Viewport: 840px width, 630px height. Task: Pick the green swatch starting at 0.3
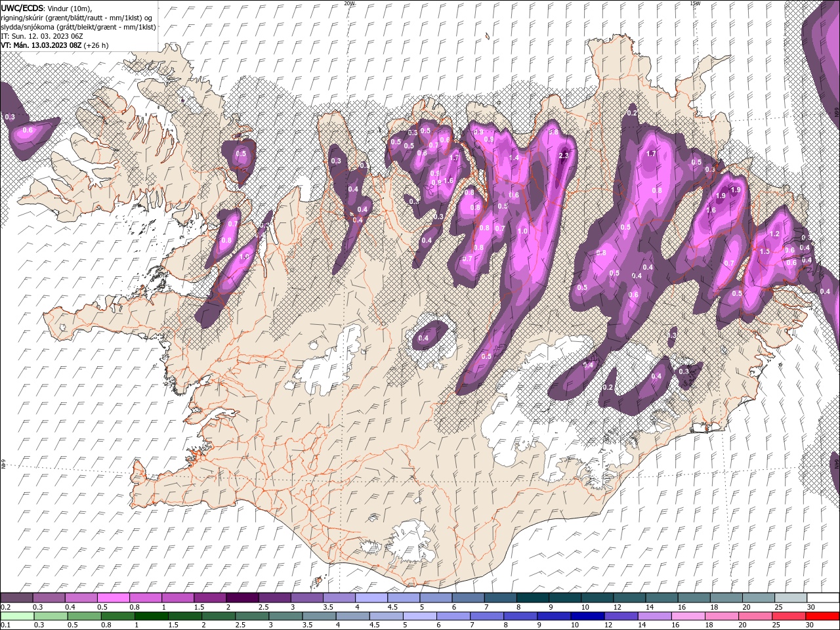(51, 616)
